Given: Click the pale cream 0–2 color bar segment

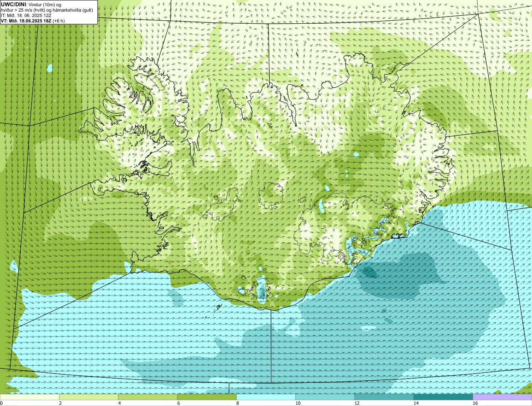Looking at the screenshot, I should (x=30, y=397).
